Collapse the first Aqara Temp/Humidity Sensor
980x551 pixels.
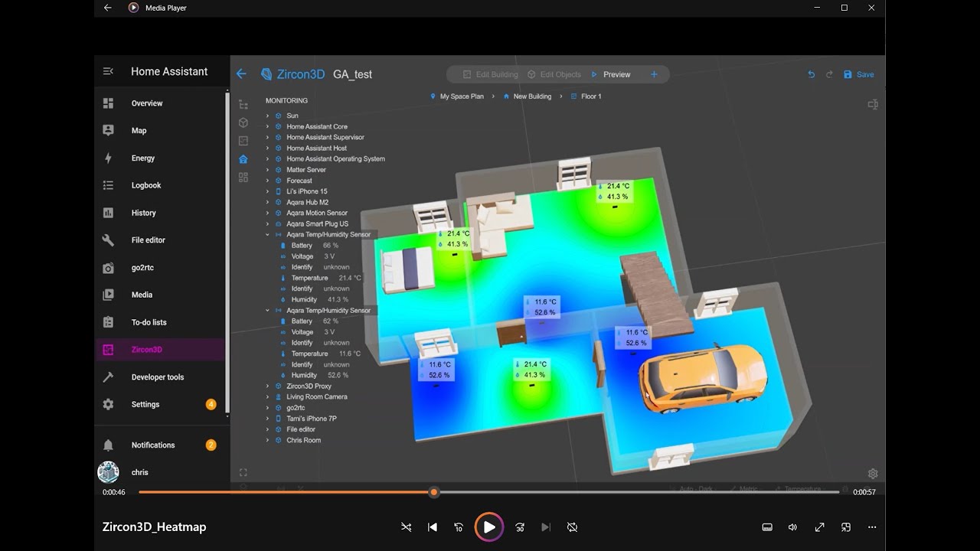[x=268, y=235]
